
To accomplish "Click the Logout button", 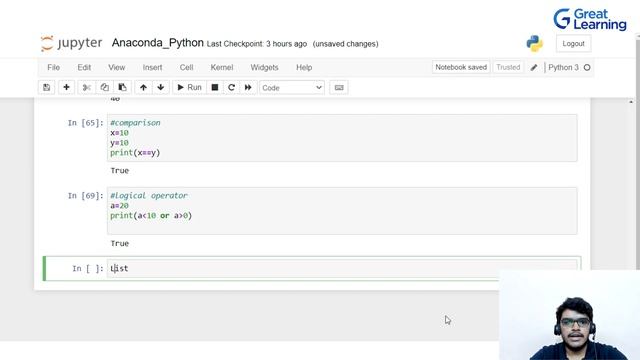I will pyautogui.click(x=573, y=44).
